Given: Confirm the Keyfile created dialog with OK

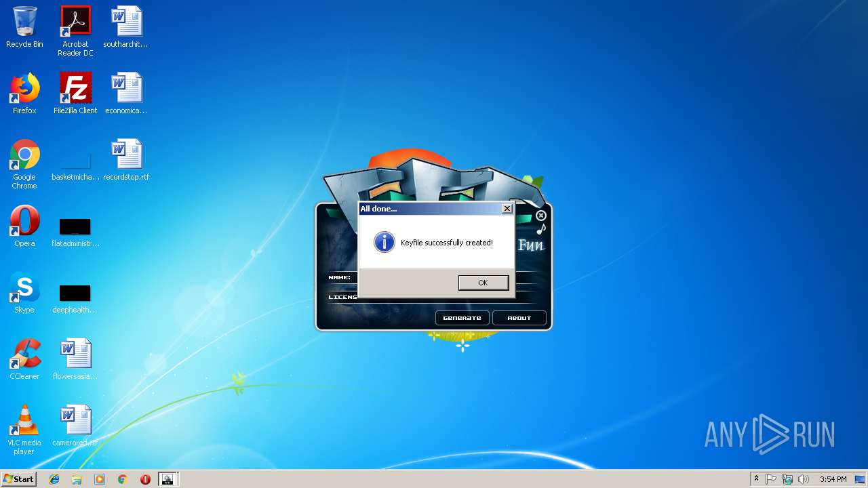Looking at the screenshot, I should coord(483,283).
